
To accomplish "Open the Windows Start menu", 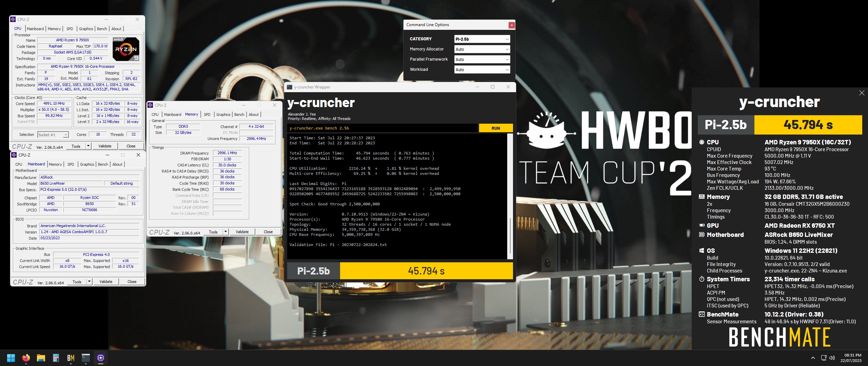I will pos(11,358).
